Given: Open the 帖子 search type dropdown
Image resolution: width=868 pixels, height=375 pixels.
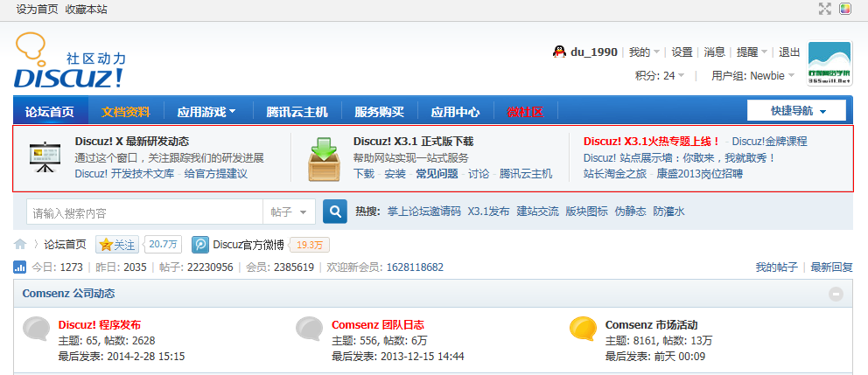Looking at the screenshot, I should pyautogui.click(x=289, y=212).
